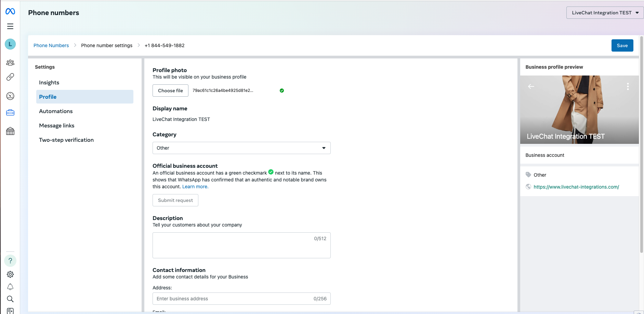Open the people/users icon in sidebar
This screenshot has height=314, width=644.
10,63
